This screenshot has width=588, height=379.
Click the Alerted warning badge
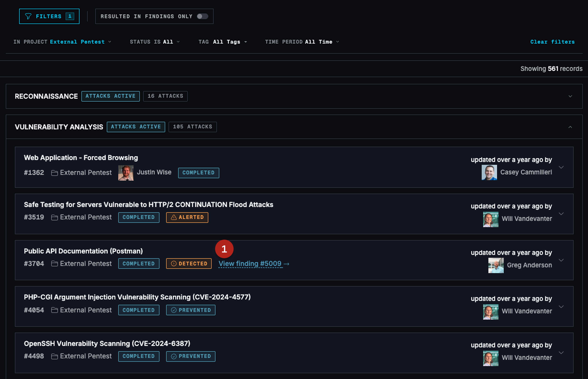(187, 218)
